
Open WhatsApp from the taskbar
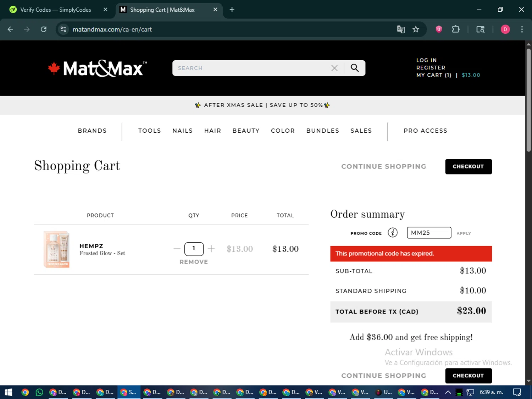[x=39, y=392]
